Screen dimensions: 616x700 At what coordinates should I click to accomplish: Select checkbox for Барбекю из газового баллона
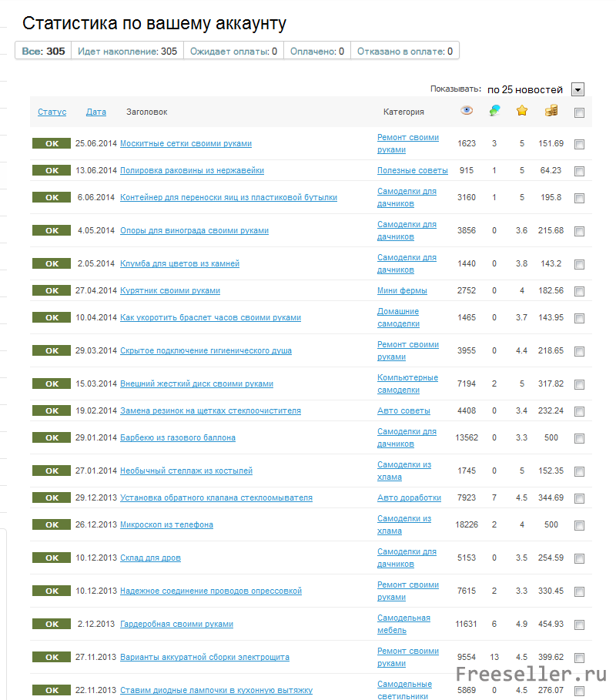579,438
